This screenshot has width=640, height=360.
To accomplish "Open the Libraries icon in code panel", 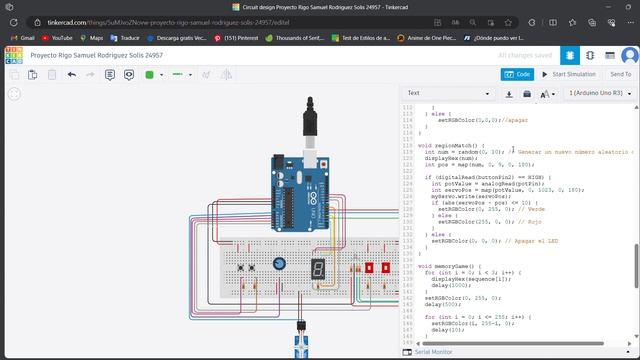I will (x=527, y=94).
